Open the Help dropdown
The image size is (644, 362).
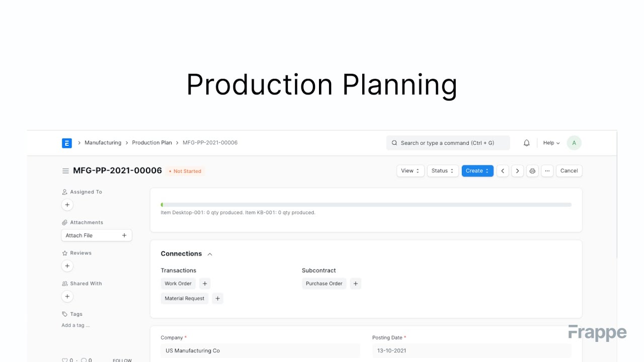click(x=551, y=143)
